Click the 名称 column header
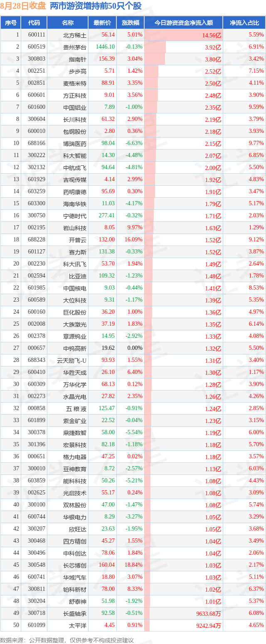 point(67,23)
